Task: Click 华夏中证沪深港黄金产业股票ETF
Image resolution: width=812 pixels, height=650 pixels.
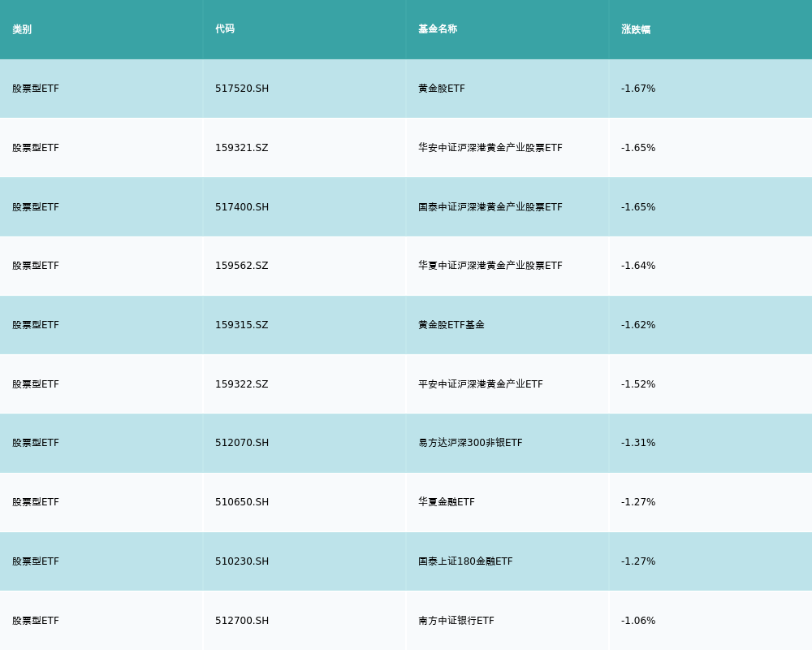Action: [490, 266]
